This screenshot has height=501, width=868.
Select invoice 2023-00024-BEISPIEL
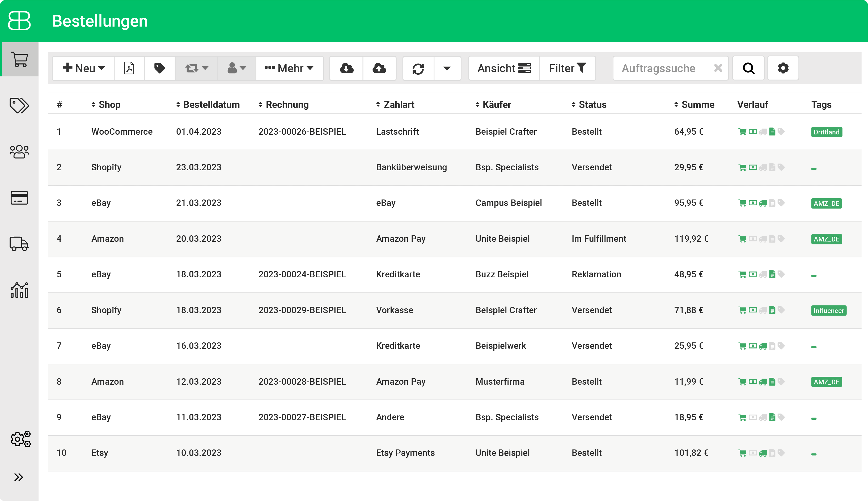click(x=302, y=274)
